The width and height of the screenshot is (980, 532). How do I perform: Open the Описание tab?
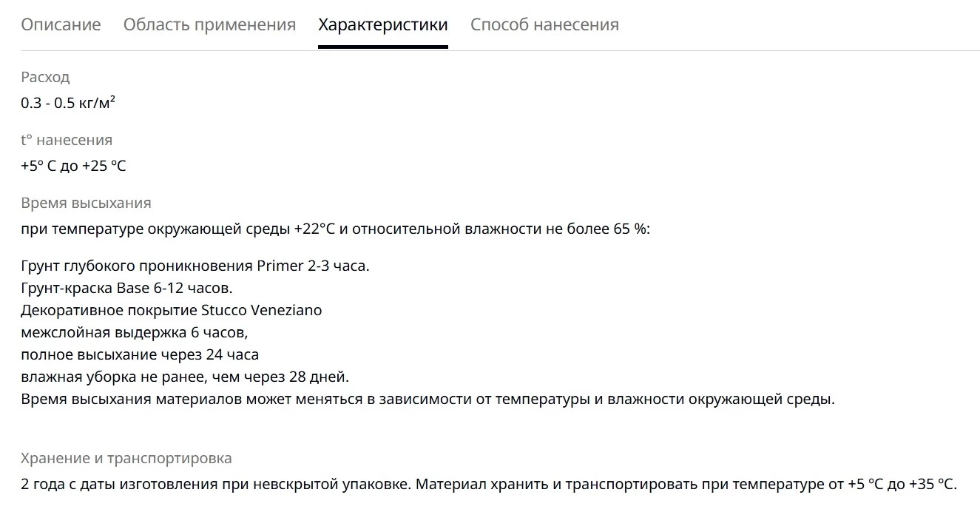pos(61,24)
